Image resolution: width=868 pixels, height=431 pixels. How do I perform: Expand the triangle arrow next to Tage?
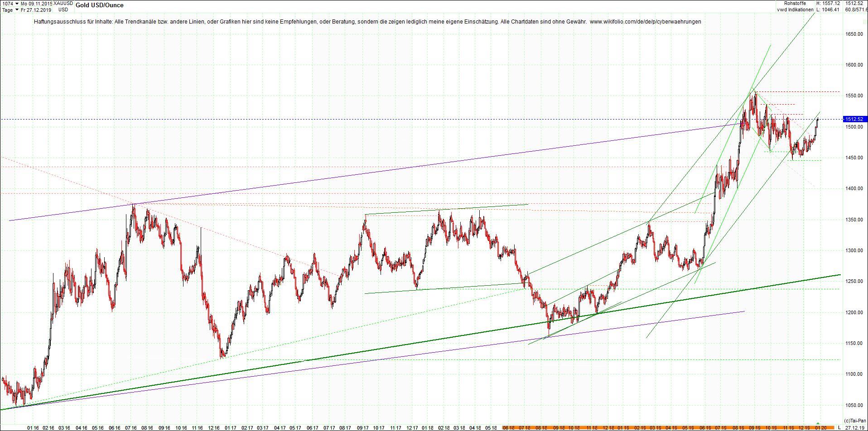[17, 10]
